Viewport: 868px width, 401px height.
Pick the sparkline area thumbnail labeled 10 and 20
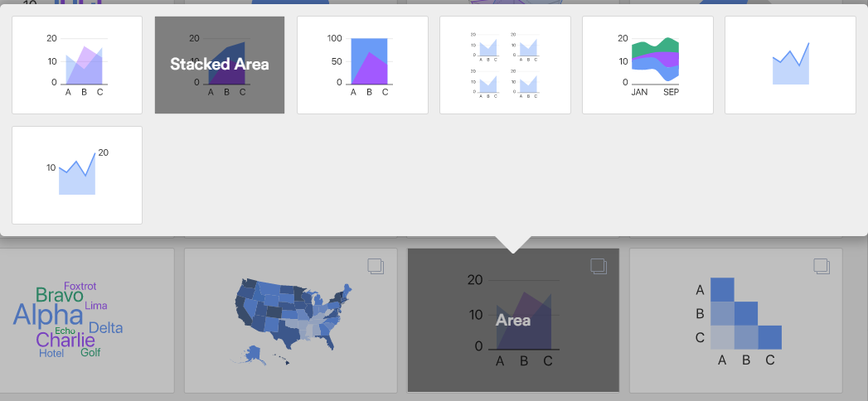pos(77,176)
